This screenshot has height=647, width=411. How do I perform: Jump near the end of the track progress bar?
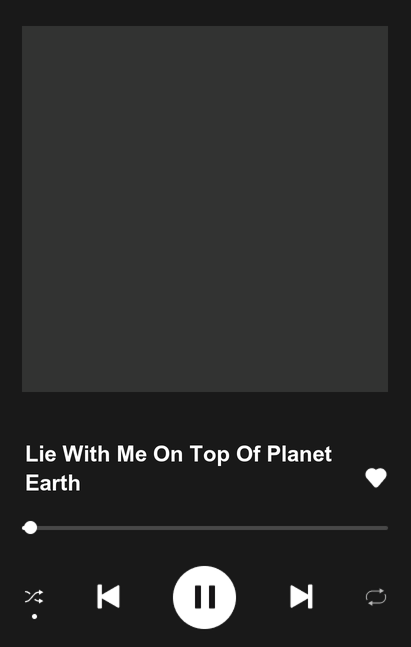pos(378,528)
